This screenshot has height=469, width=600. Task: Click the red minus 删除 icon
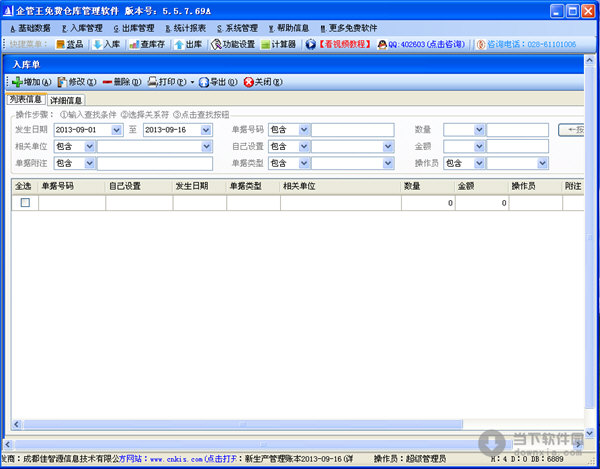[108, 82]
